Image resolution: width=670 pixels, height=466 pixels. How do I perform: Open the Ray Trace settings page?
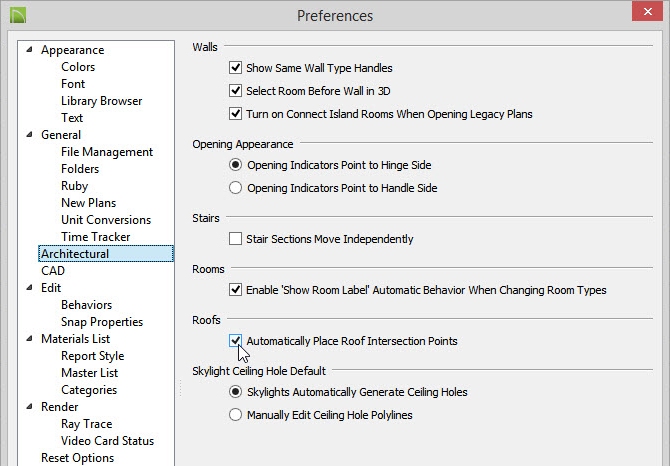87,424
